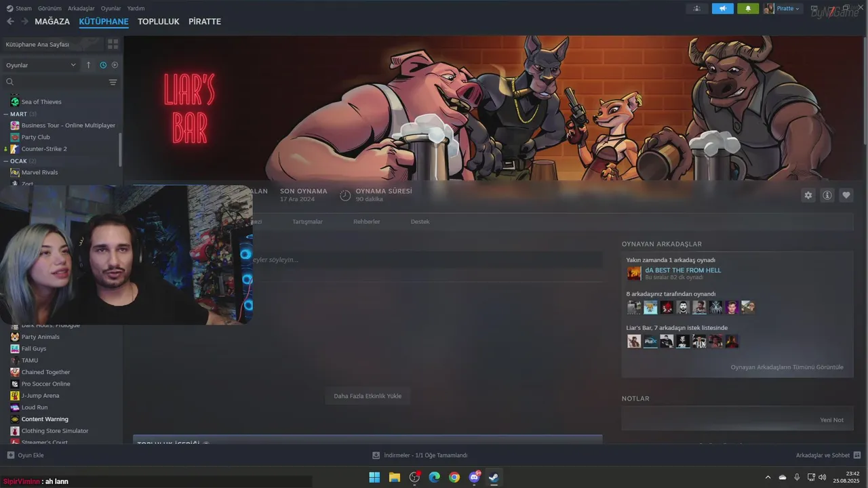The height and width of the screenshot is (488, 868).
Task: Open the Destek link
Action: (x=420, y=222)
